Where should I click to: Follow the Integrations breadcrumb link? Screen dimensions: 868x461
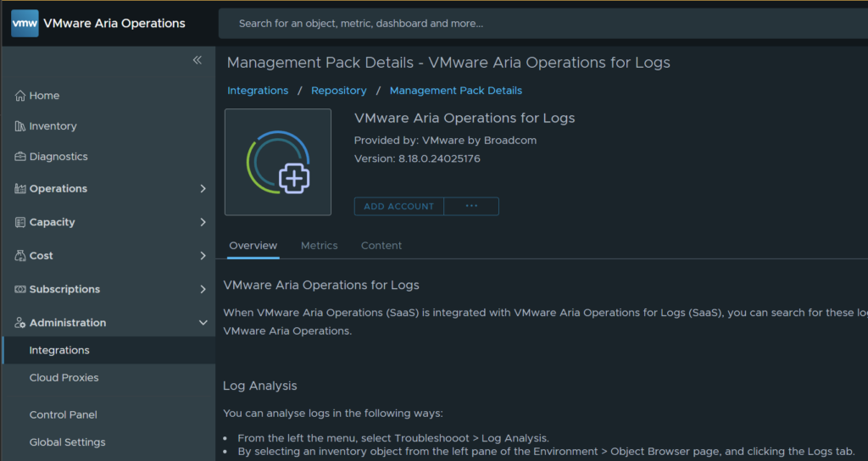[x=258, y=91]
